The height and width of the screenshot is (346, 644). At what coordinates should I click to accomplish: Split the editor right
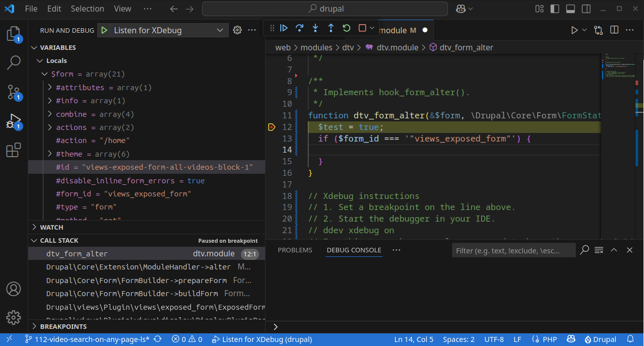[614, 30]
